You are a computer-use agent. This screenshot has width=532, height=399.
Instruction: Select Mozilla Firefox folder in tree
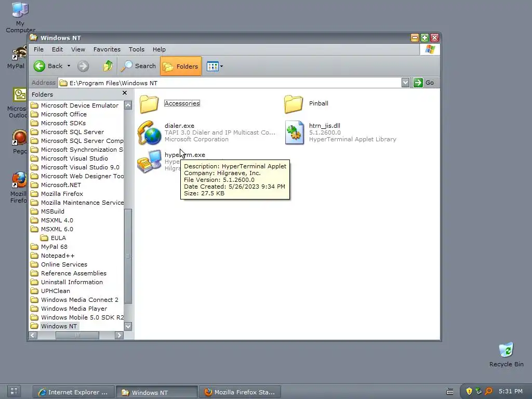[62, 194]
